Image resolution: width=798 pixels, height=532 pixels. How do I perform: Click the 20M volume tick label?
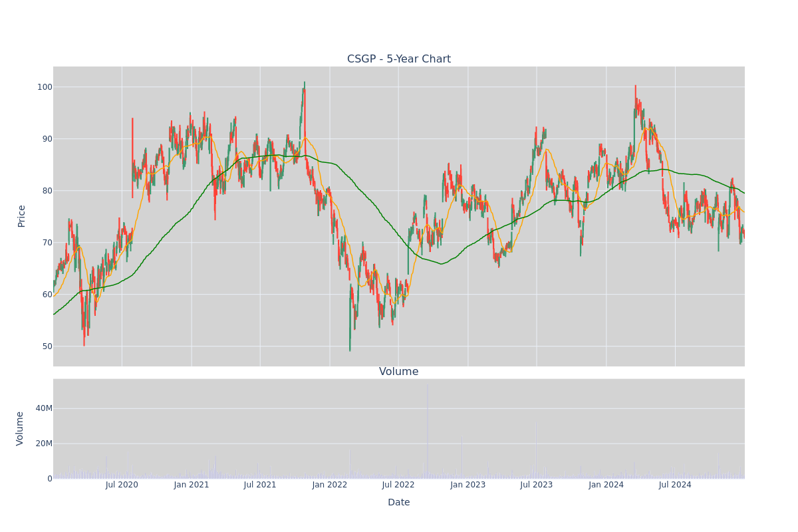45,444
